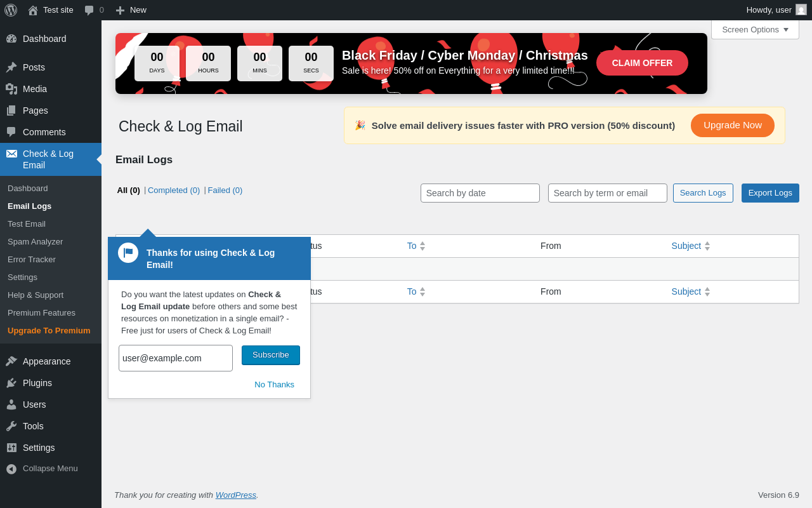Go to Email Logs submenu
Screen dimensions: 812x508
(x=30, y=206)
